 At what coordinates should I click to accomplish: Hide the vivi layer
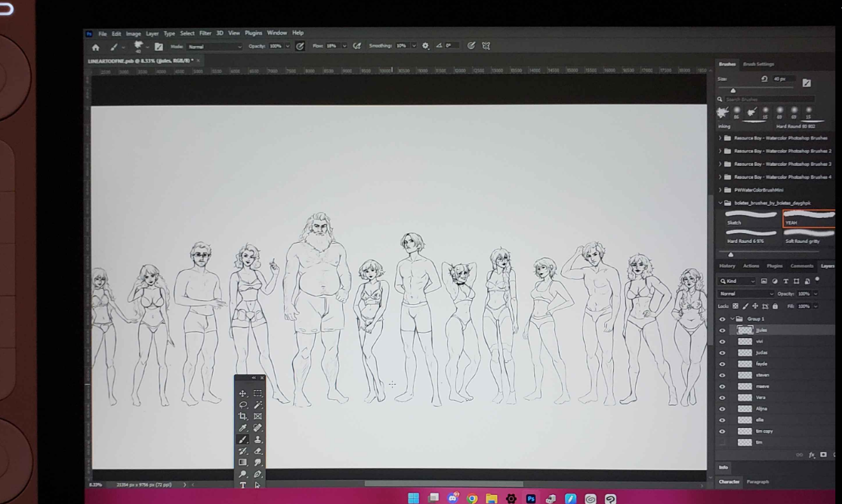[x=722, y=341]
